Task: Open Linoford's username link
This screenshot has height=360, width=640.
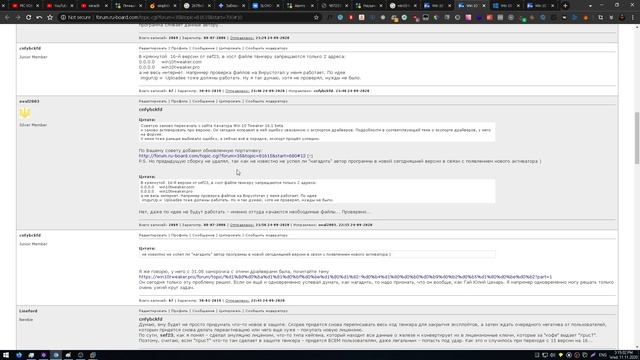Action: [x=28, y=311]
